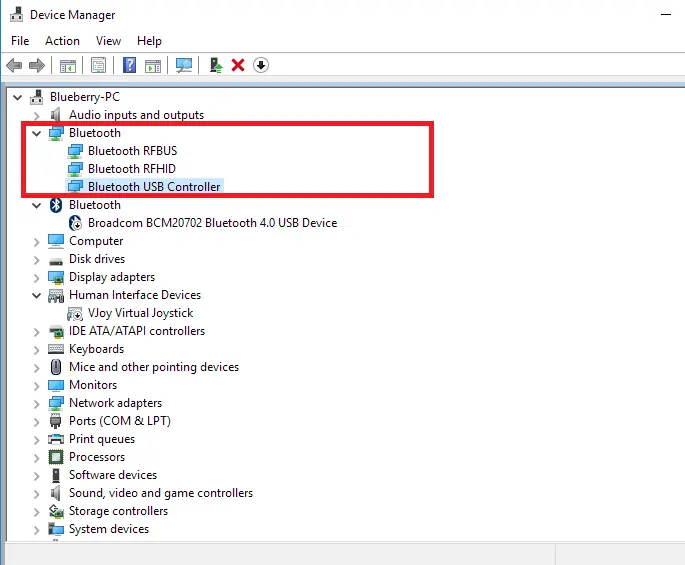Select Bluetooth RFHID device
The image size is (685, 565).
tap(131, 169)
